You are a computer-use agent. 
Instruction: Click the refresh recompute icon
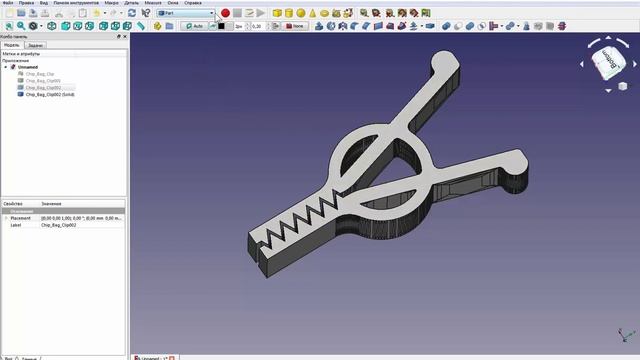(x=132, y=13)
